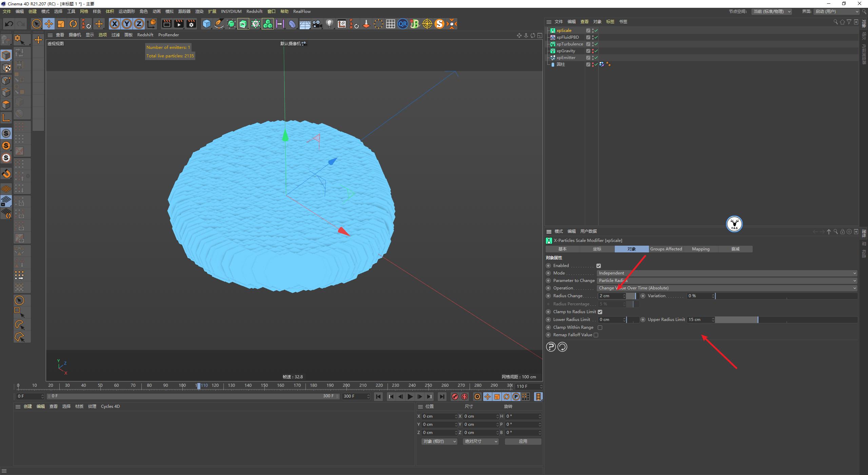Toggle the green enable checkmark on xpTurbulence
The width and height of the screenshot is (868, 475).
pyautogui.click(x=596, y=44)
